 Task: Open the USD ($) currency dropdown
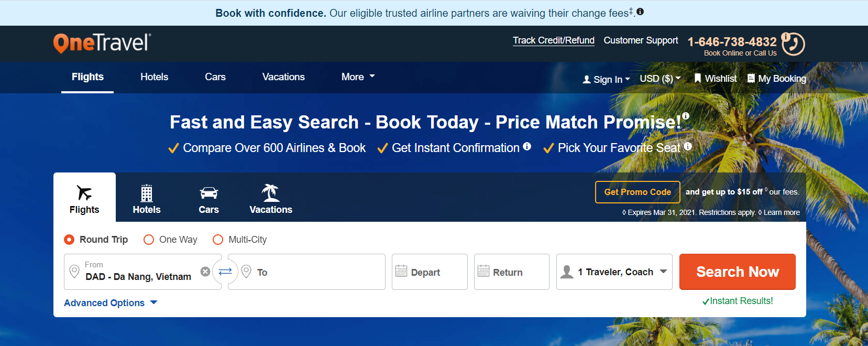(x=660, y=79)
